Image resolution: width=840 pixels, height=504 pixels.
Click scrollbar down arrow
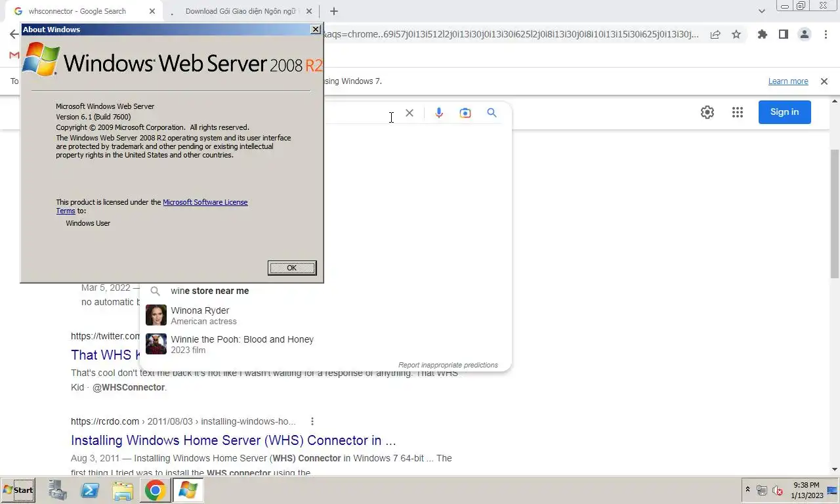[x=835, y=470]
